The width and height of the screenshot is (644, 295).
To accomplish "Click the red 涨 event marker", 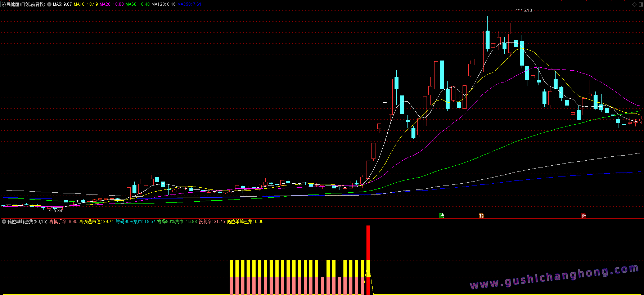I will click(x=584, y=215).
